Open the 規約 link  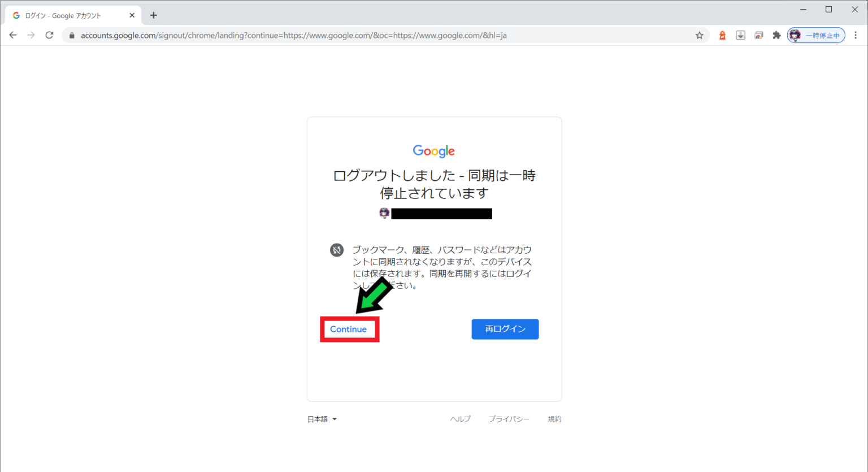click(554, 419)
